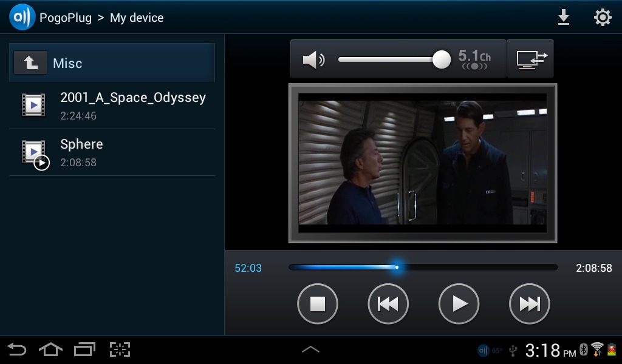Switch playback device with screen-swap icon

530,59
